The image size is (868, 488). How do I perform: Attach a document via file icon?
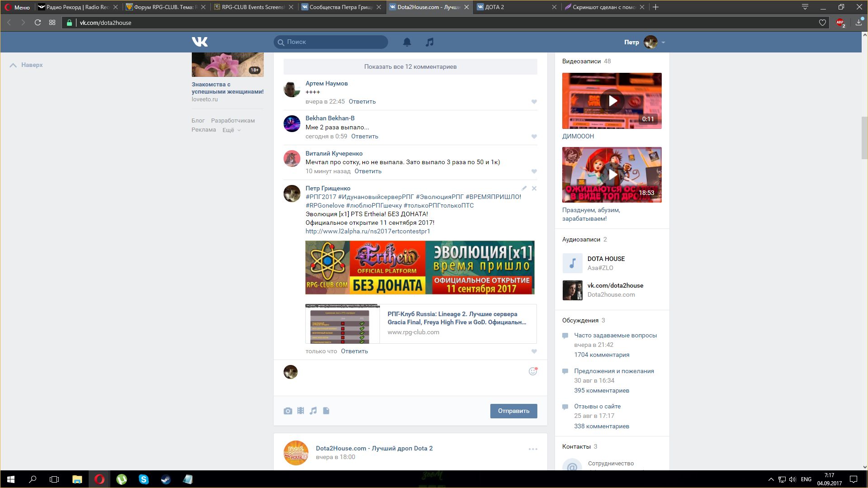pos(326,411)
